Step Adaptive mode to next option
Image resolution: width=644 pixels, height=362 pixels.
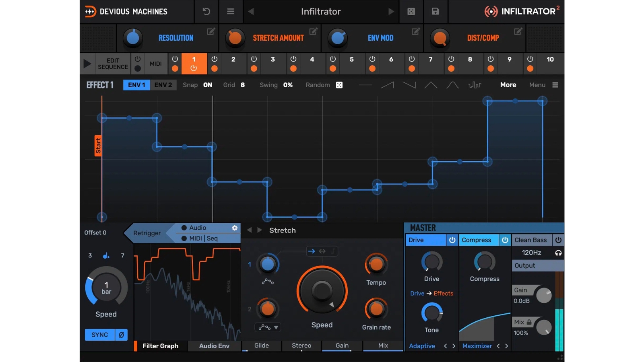454,346
